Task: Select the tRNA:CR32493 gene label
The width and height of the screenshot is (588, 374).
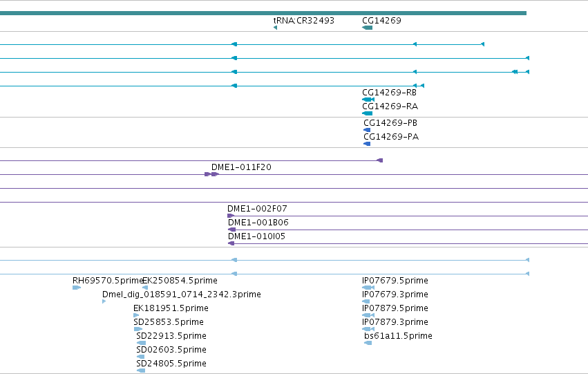Action: (x=304, y=21)
